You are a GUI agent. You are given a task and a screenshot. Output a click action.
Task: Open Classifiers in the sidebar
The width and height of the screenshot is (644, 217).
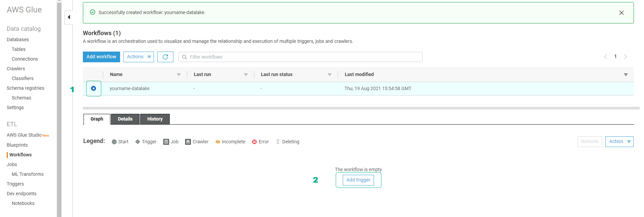click(22, 78)
